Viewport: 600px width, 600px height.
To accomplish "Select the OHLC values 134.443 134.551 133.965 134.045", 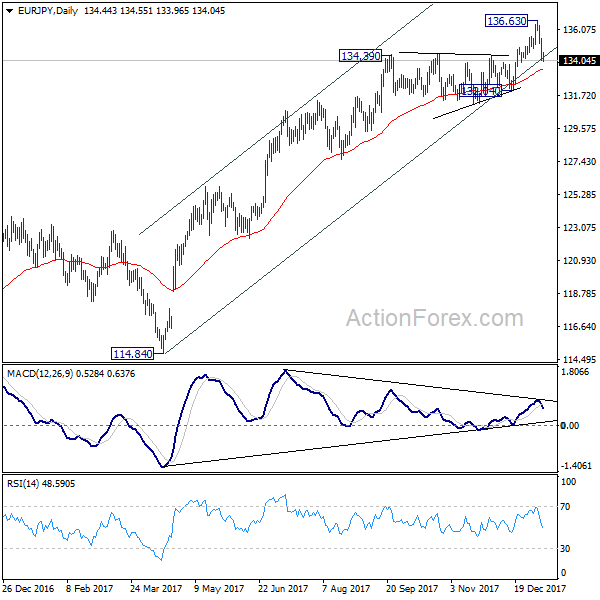I will click(155, 11).
